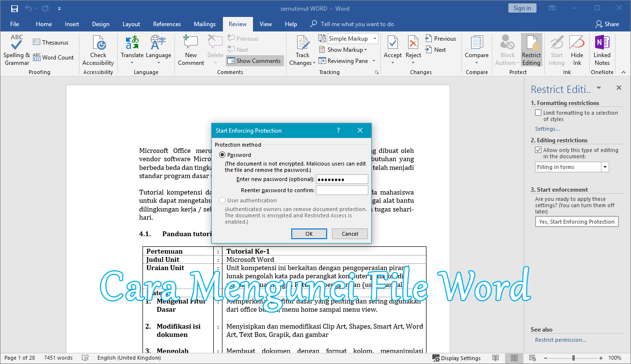Click the Sign in button

click(x=522, y=8)
